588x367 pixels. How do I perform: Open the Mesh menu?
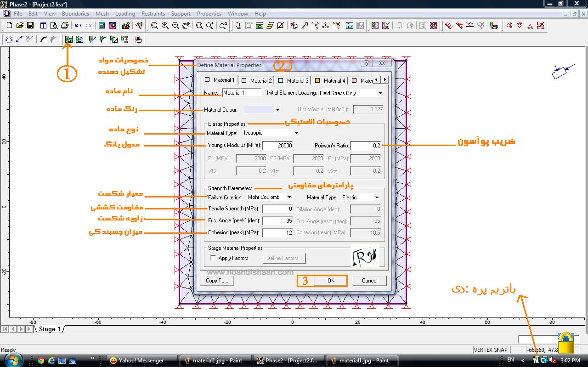tap(102, 14)
